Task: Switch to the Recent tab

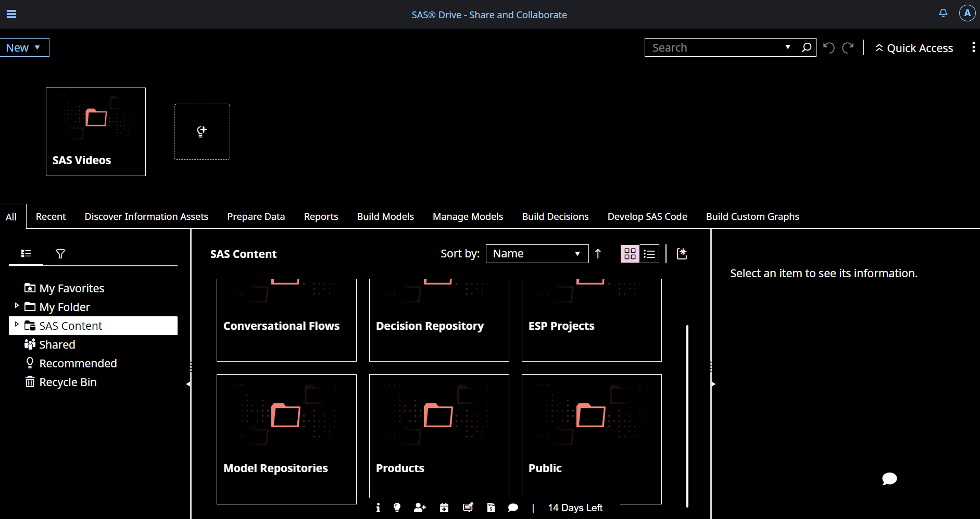Action: point(51,217)
